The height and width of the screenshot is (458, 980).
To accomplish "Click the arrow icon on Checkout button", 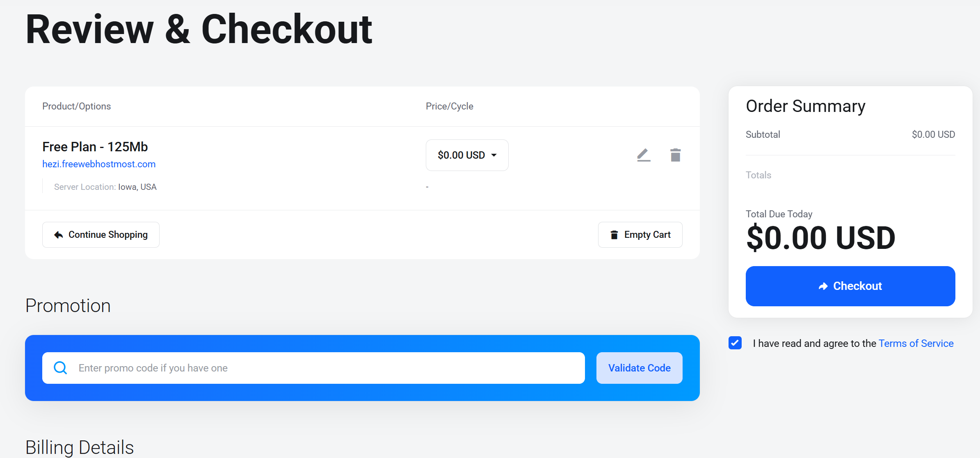I will click(x=823, y=286).
